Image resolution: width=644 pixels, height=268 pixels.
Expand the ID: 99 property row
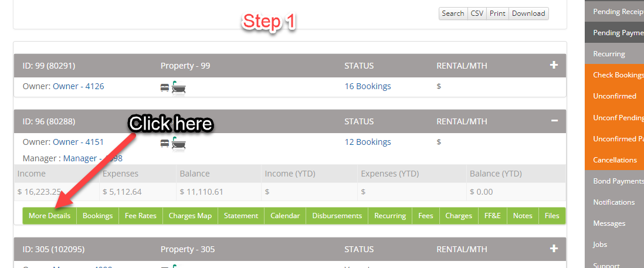(554, 65)
